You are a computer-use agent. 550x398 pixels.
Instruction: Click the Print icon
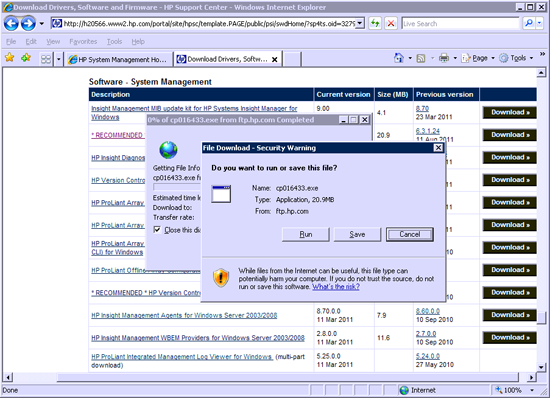[444, 58]
